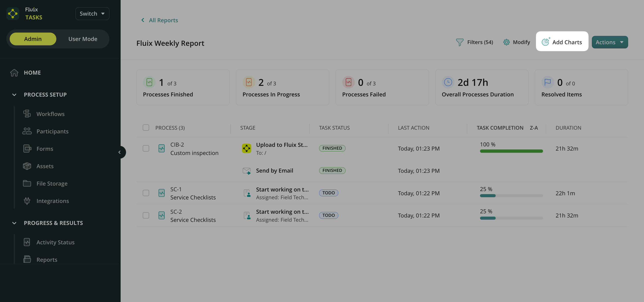Collapse the sidebar with the arrow handle
The image size is (644, 302).
click(120, 152)
